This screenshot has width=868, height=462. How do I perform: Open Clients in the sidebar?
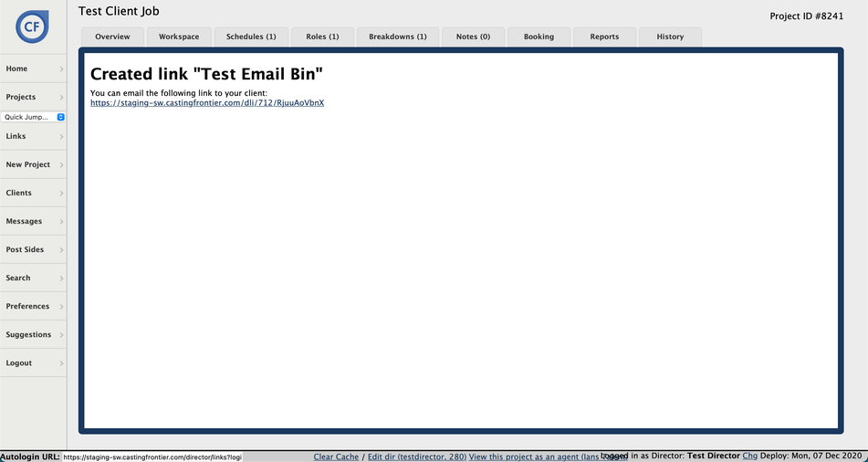pos(33,193)
